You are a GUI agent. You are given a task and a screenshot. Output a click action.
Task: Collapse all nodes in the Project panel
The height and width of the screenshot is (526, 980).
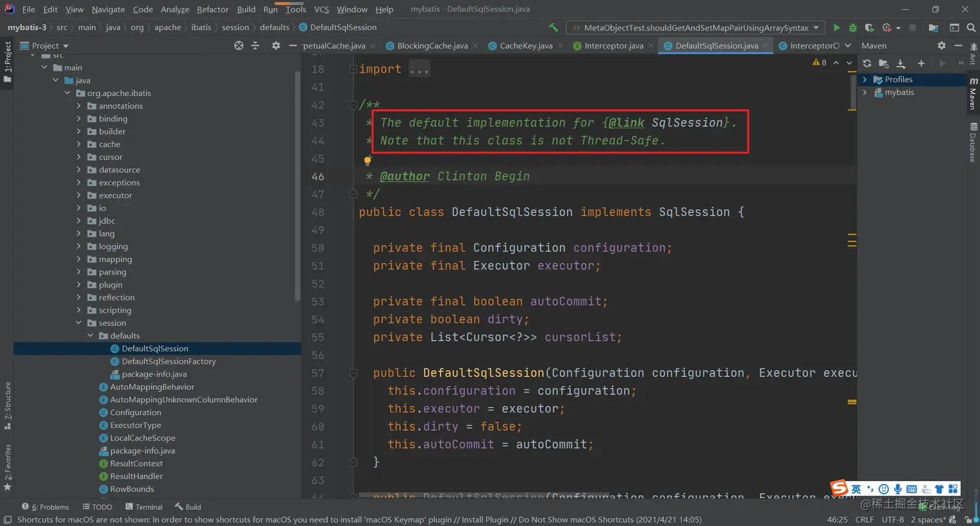[x=255, y=45]
